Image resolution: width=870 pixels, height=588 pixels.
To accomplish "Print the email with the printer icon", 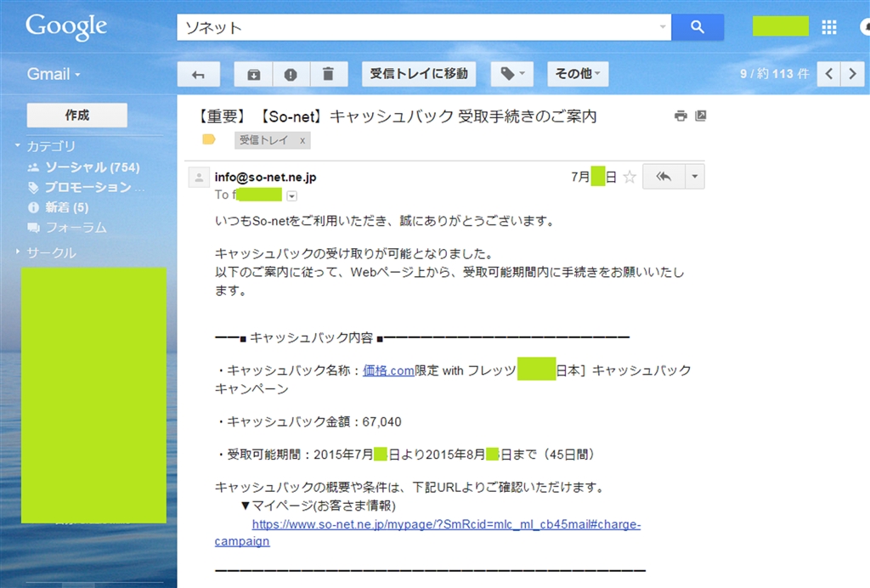I will pyautogui.click(x=681, y=116).
